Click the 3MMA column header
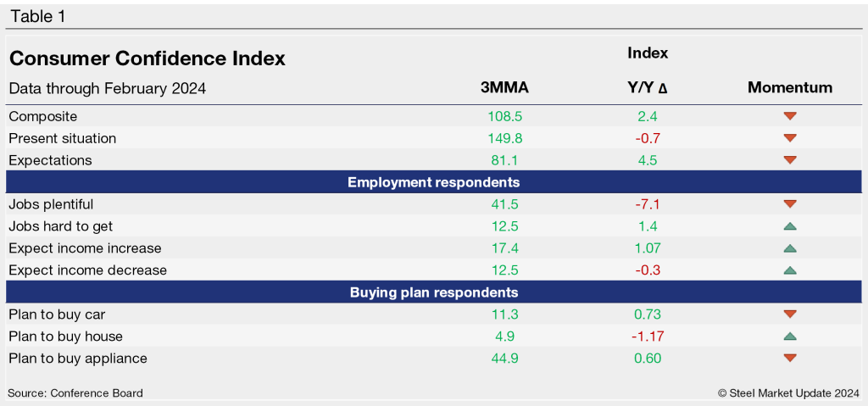 click(504, 87)
